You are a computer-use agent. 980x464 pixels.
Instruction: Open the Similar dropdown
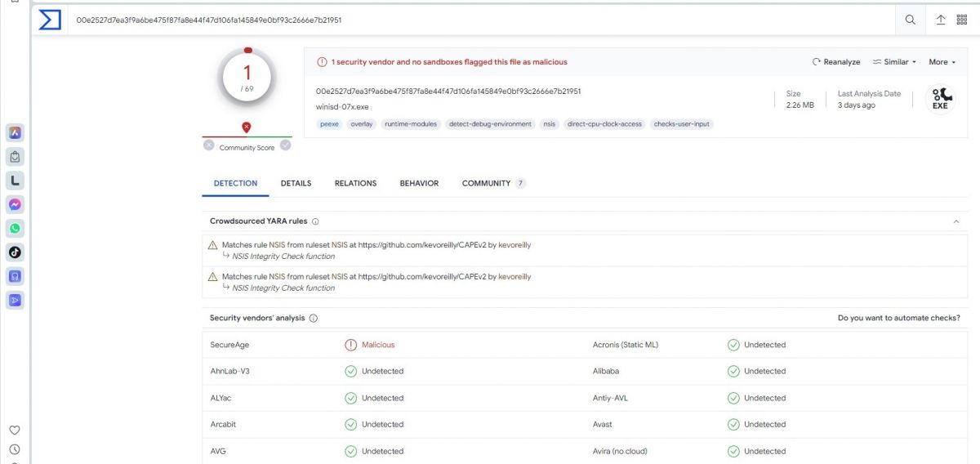coord(894,62)
